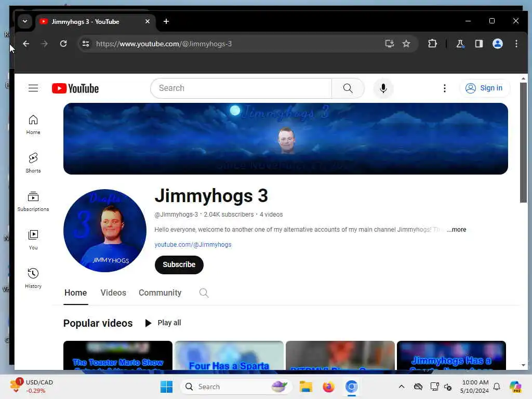The height and width of the screenshot is (399, 532).
Task: Open the Chrome profile avatar
Action: click(x=497, y=44)
